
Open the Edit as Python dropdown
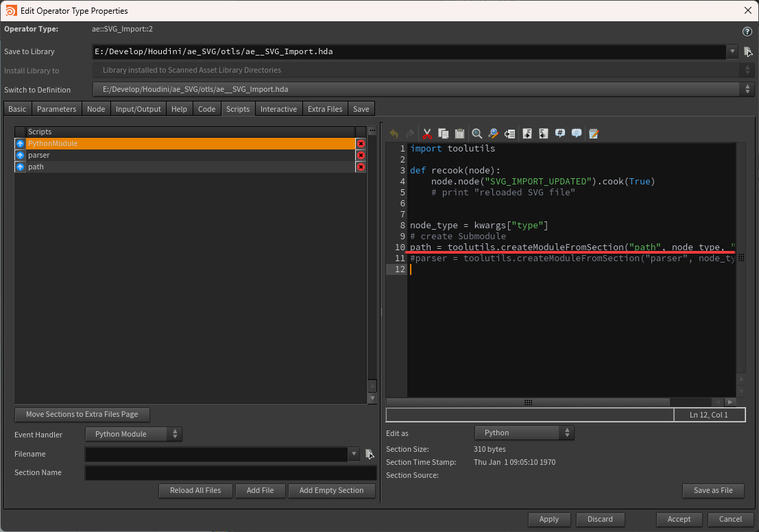point(524,433)
